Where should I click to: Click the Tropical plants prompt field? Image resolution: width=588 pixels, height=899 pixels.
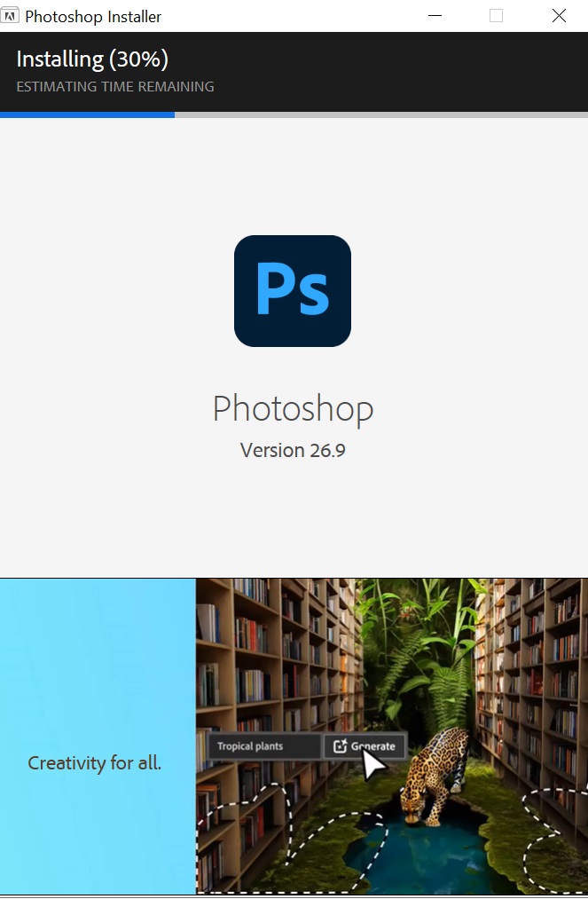264,746
